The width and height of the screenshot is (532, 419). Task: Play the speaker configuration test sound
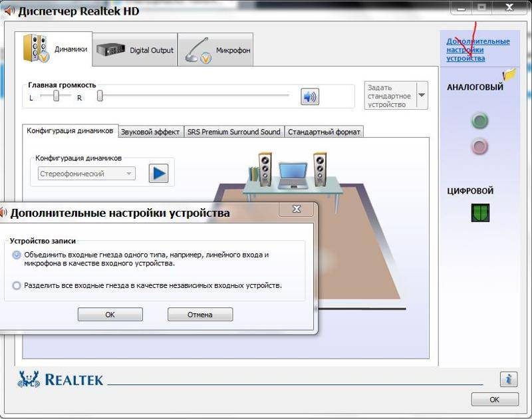pyautogui.click(x=158, y=174)
